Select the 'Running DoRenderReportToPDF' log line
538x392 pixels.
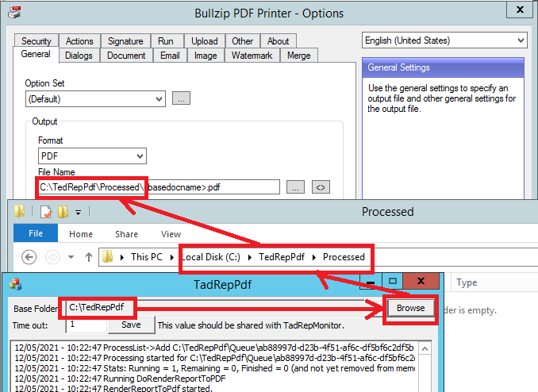(x=120, y=379)
